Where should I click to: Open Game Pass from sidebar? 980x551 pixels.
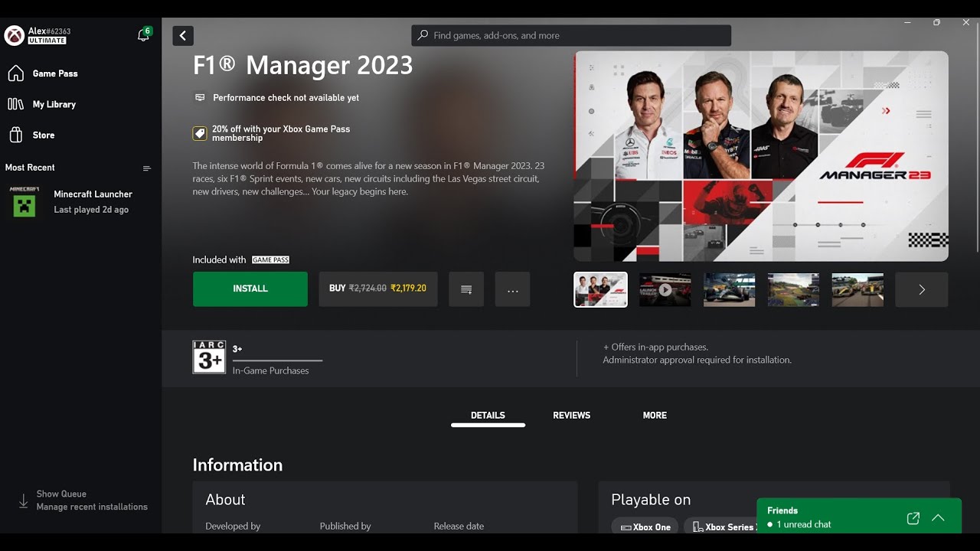click(x=55, y=73)
